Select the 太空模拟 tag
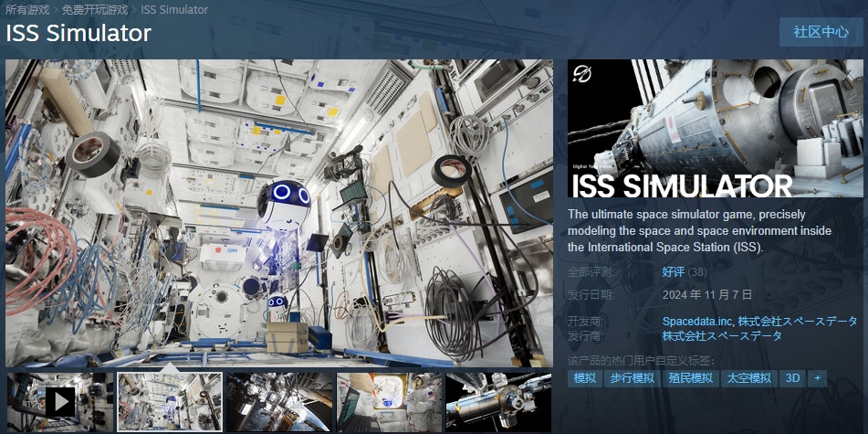 (x=749, y=378)
